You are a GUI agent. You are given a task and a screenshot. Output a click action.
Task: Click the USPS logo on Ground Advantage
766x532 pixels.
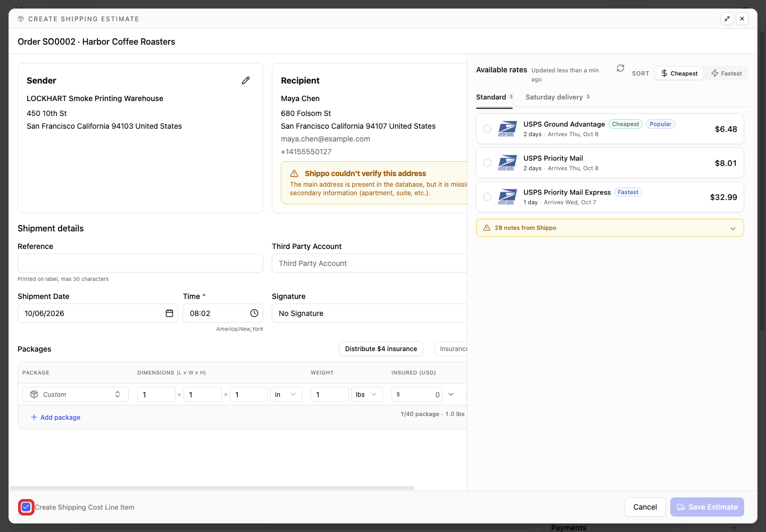[x=507, y=129]
